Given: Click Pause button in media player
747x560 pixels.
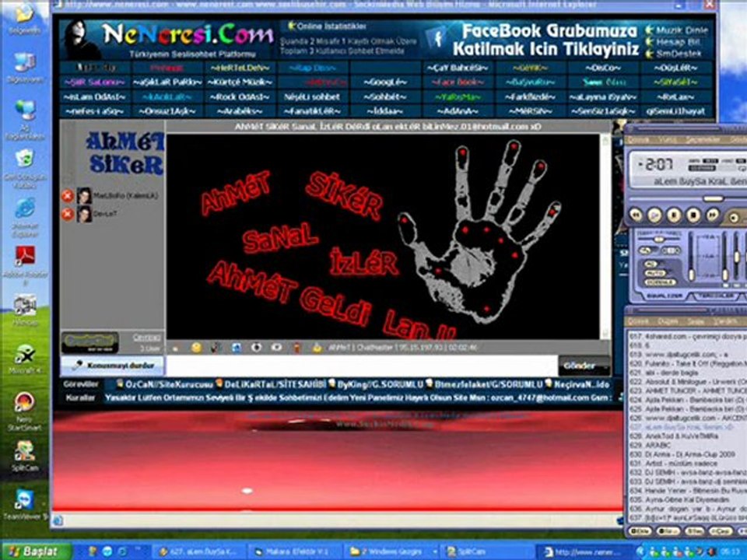Looking at the screenshot, I should [x=674, y=215].
